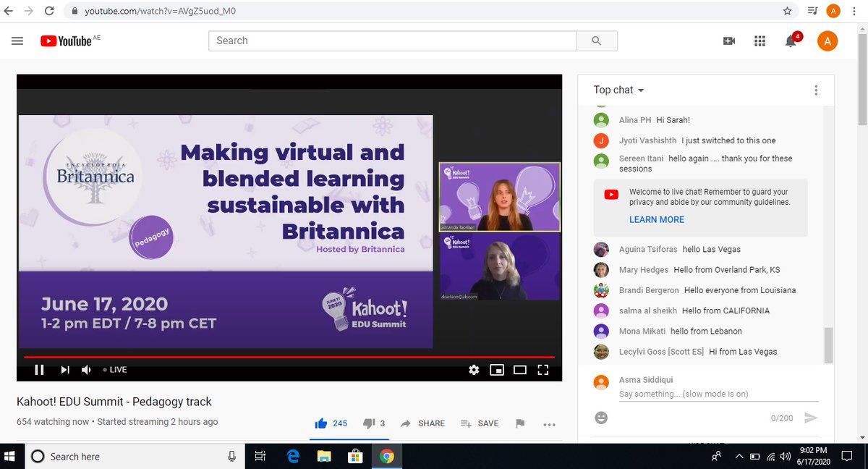This screenshot has height=469, width=868.
Task: Open Chrome three-dot menu
Action: click(856, 11)
